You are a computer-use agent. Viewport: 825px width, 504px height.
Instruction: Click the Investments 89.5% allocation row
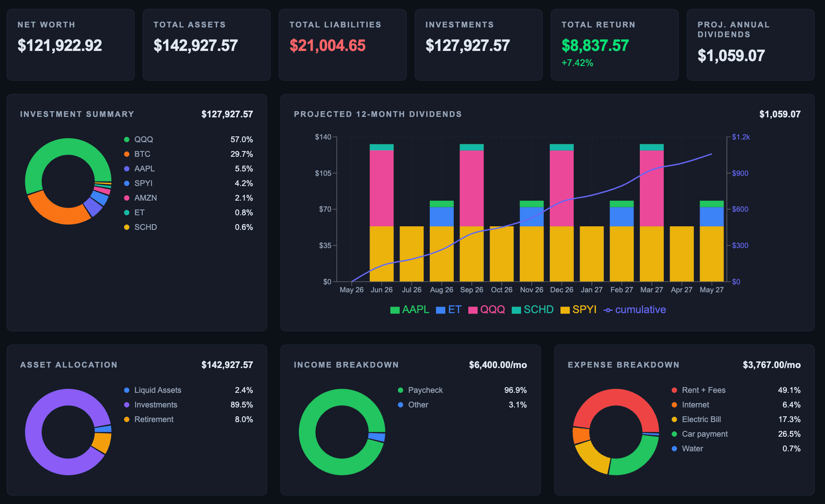click(188, 405)
